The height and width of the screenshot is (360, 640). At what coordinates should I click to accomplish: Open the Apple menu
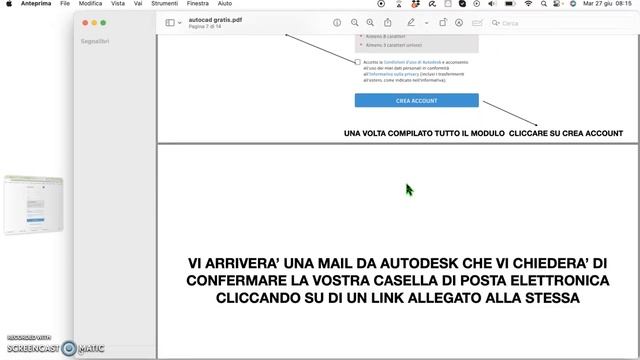[9, 4]
